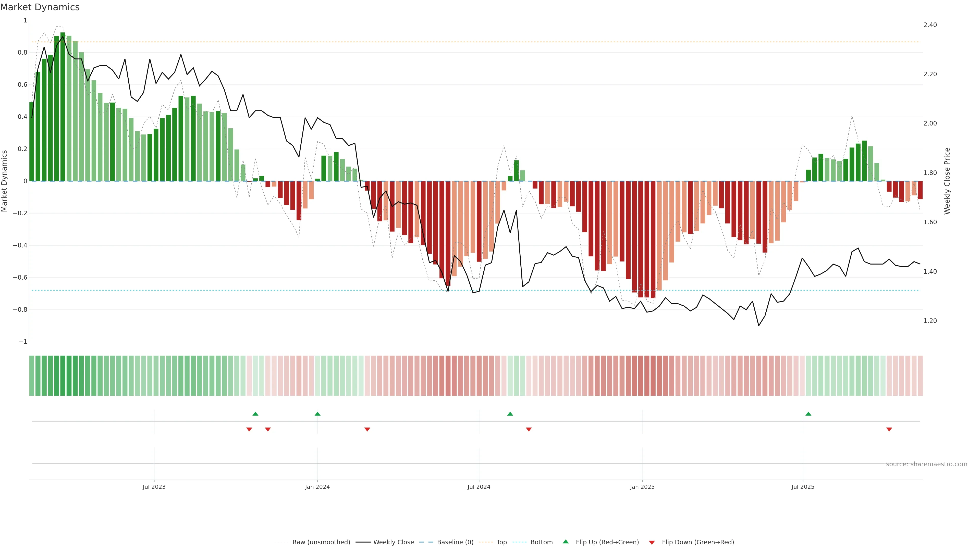Click the rightmost red flip-down triangle marker
The height and width of the screenshot is (551, 980).
[889, 429]
